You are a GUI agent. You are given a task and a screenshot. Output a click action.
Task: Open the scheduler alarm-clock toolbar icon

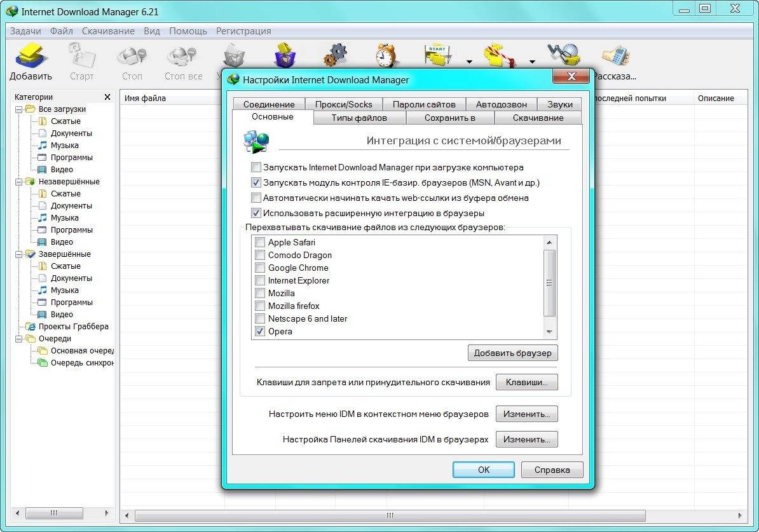click(x=386, y=55)
